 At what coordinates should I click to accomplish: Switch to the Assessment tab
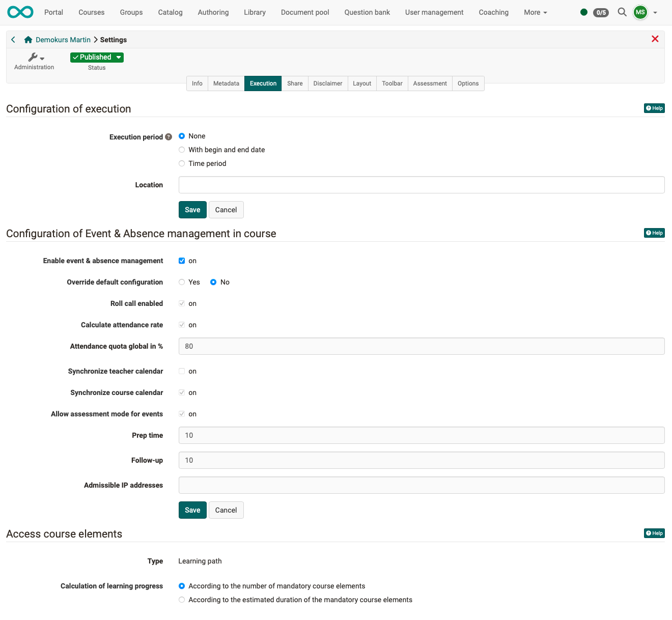coord(430,83)
